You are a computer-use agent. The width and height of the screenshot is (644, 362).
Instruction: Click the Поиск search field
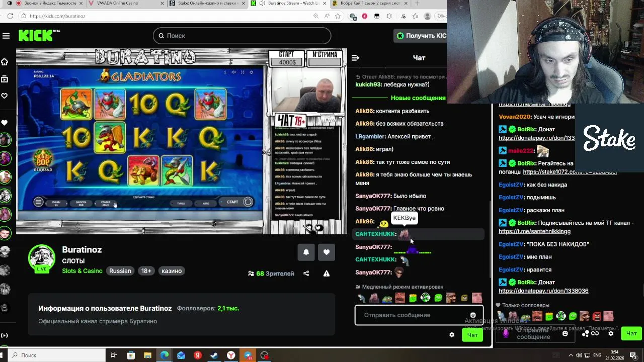pyautogui.click(x=242, y=36)
